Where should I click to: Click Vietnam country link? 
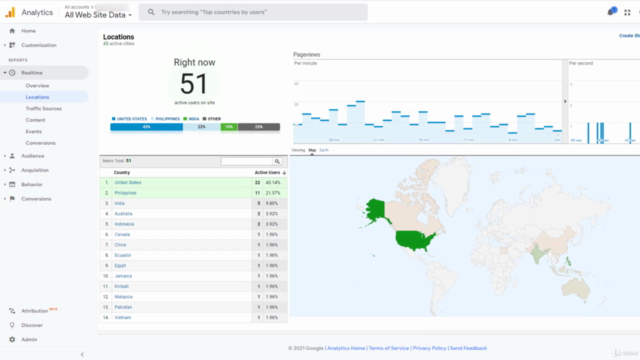(x=122, y=318)
